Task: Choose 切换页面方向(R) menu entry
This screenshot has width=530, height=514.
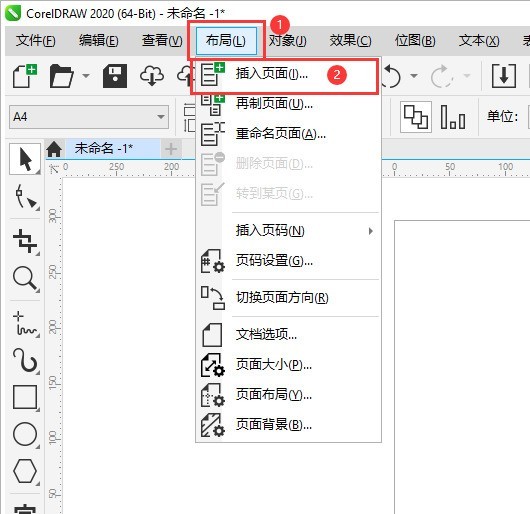Action: pyautogui.click(x=289, y=298)
